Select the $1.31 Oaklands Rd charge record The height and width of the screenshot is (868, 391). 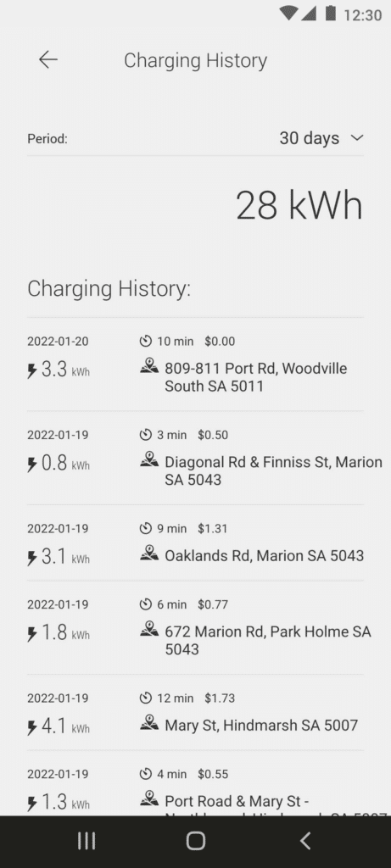pos(195,543)
